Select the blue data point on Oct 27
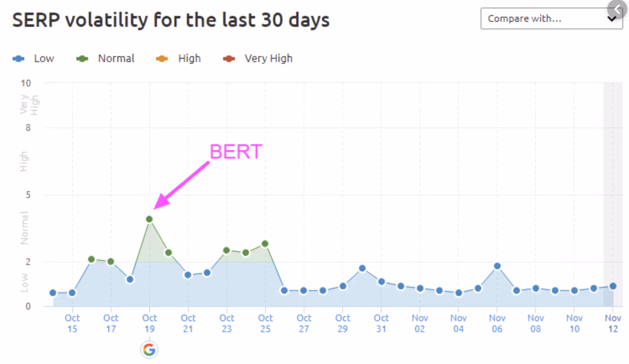This screenshot has height=364, width=629. pos(304,290)
